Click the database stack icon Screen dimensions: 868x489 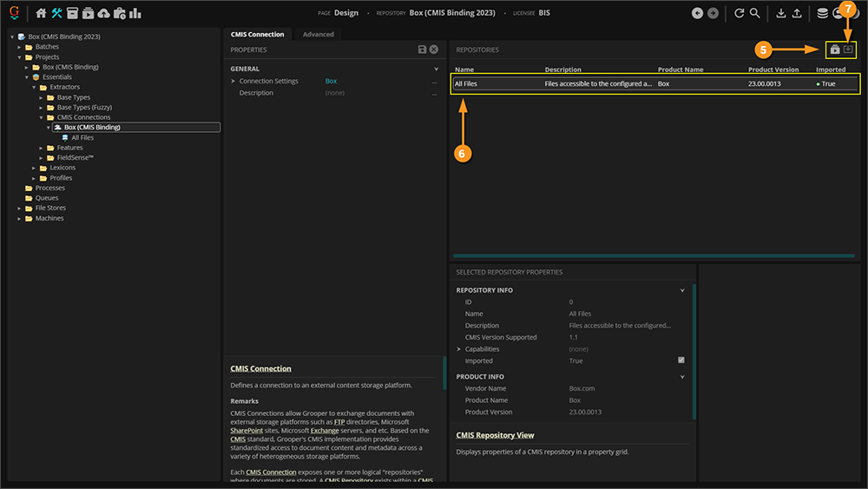[822, 13]
